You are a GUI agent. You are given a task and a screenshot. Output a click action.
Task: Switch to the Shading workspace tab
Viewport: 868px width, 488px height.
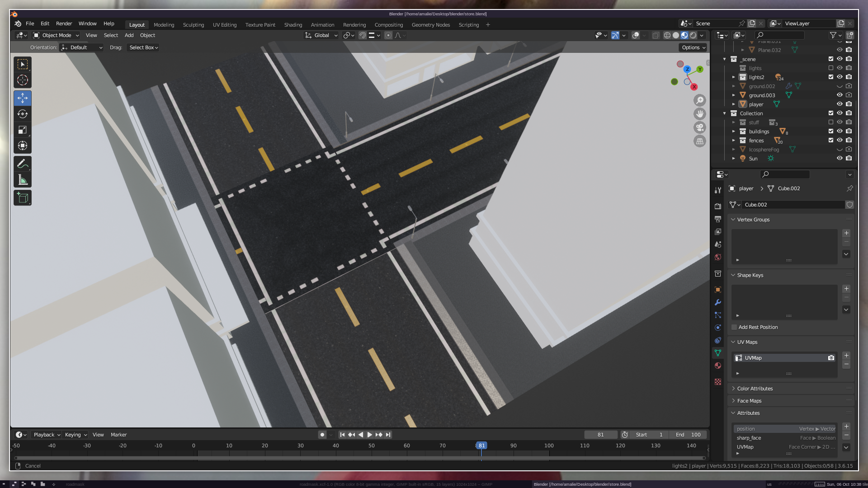tap(293, 25)
